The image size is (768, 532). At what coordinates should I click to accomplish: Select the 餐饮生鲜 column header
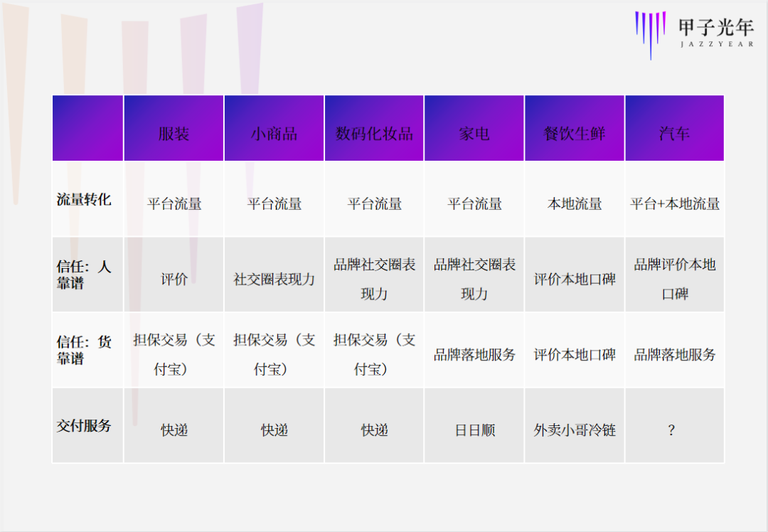pos(575,128)
